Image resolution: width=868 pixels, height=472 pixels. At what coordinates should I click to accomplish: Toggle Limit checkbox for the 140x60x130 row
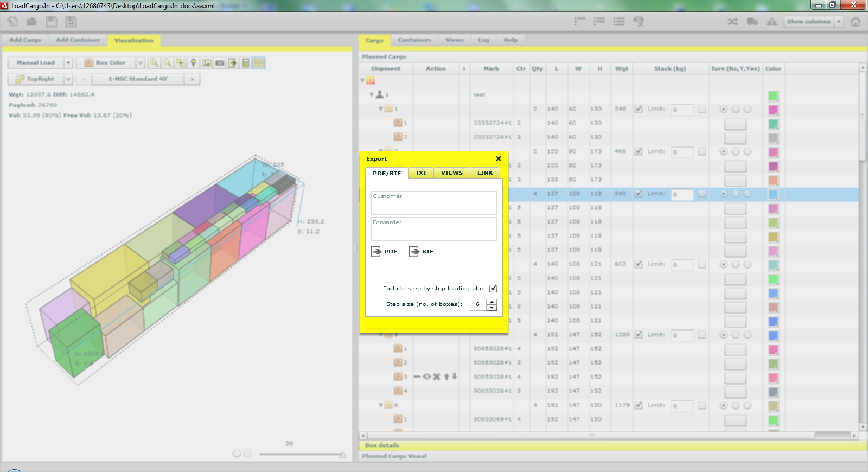pos(639,109)
